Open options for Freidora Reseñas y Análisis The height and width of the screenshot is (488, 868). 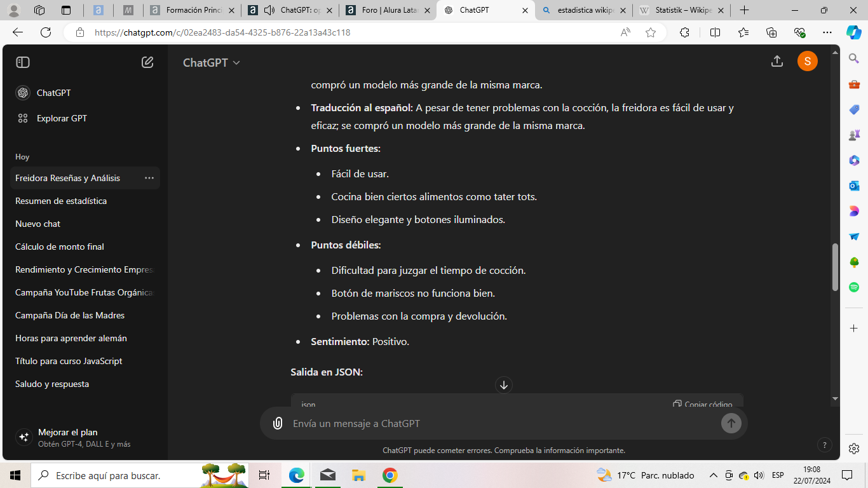(149, 178)
